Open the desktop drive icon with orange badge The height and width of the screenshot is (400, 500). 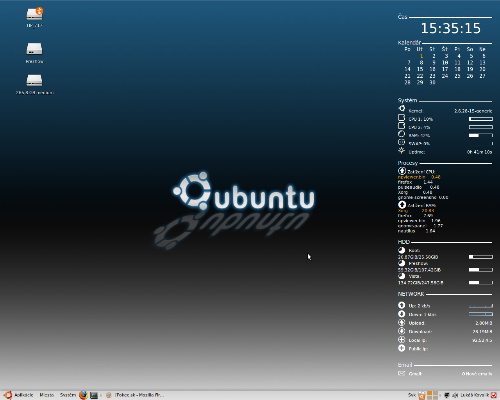coord(35,14)
